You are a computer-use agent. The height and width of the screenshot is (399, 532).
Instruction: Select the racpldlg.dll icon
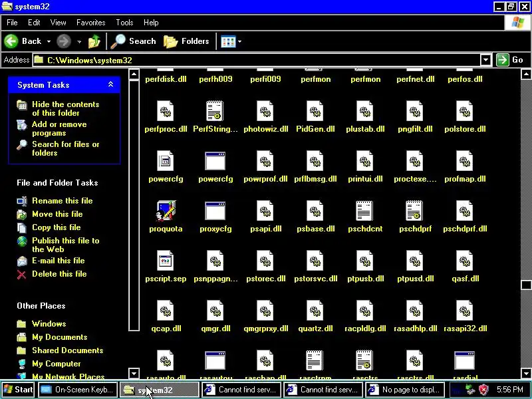tap(364, 311)
